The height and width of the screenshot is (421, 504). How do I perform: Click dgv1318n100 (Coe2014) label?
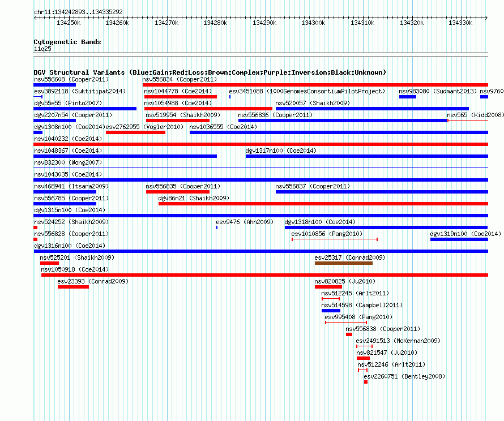click(x=320, y=222)
